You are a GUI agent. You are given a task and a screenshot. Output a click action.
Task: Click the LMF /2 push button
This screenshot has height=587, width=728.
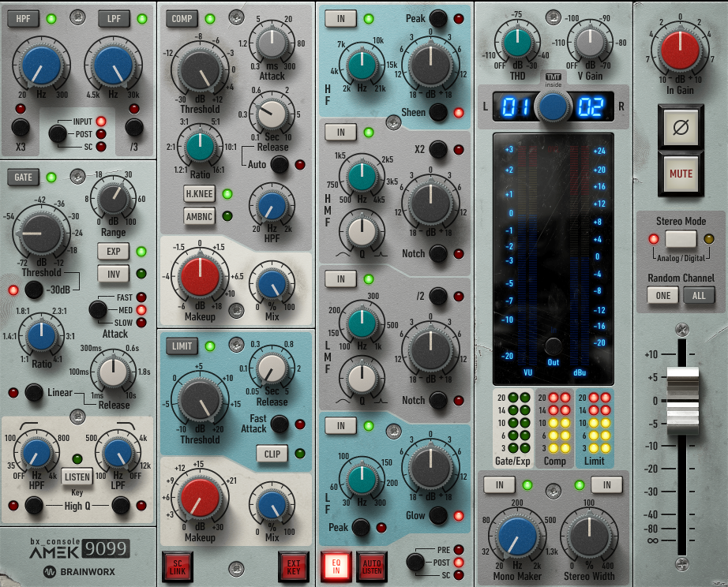[x=437, y=296]
